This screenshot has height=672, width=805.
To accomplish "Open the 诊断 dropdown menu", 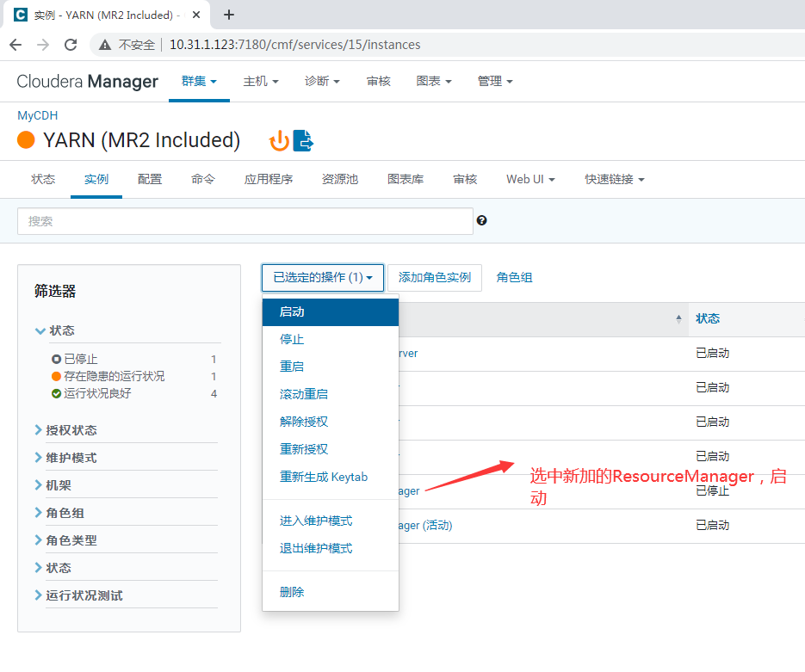I will click(322, 81).
